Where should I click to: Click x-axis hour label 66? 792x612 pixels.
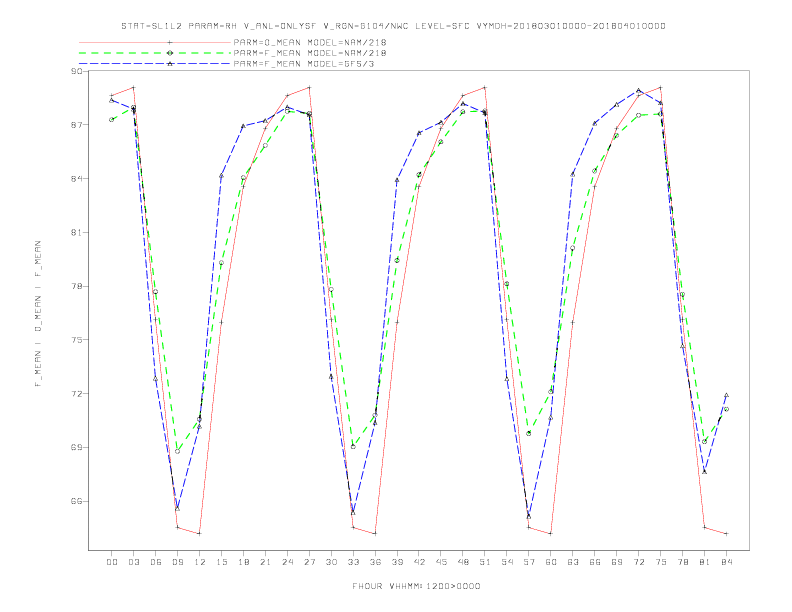[x=595, y=562]
